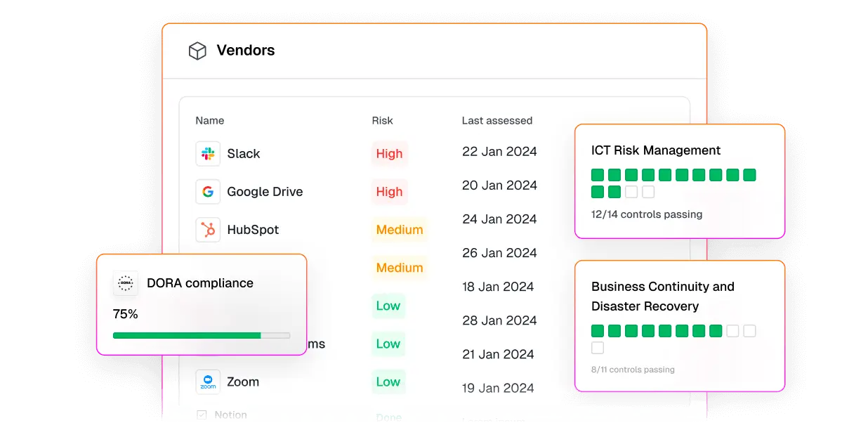Sort by the Name column header
The image size is (868, 423).
[x=209, y=121]
